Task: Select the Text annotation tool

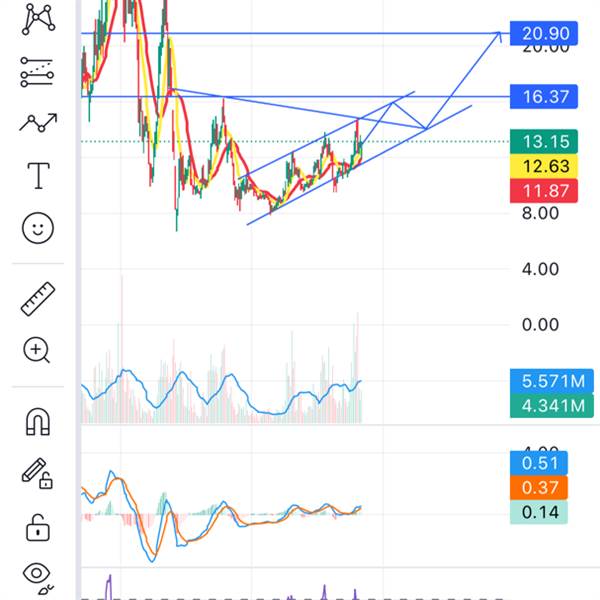Action: pyautogui.click(x=38, y=176)
